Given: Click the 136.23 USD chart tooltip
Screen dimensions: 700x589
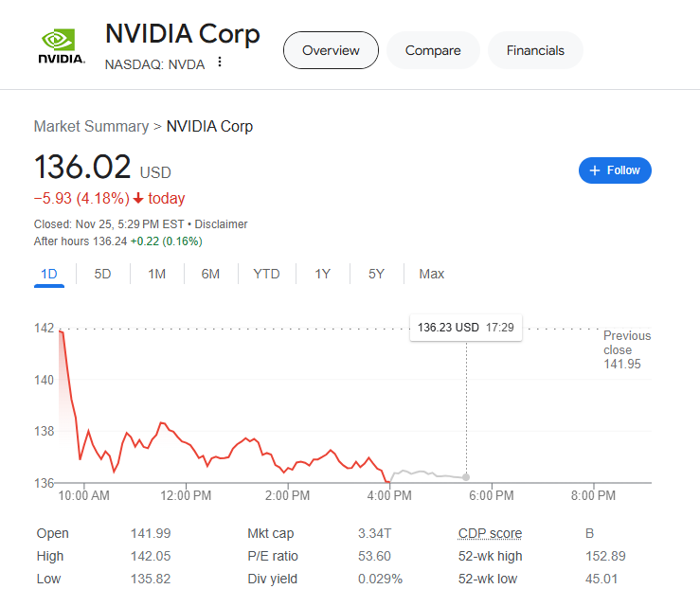Looking at the screenshot, I should [x=465, y=328].
